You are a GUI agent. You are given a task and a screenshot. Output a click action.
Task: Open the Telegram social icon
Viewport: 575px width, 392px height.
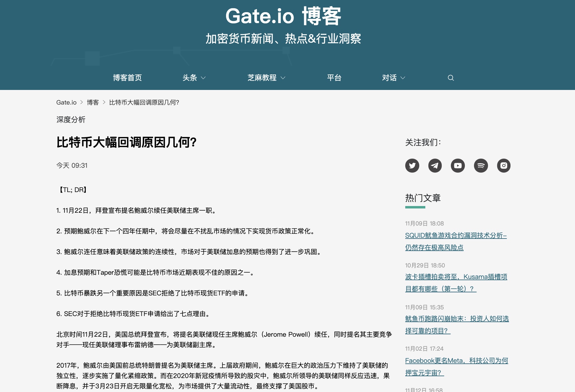435,166
